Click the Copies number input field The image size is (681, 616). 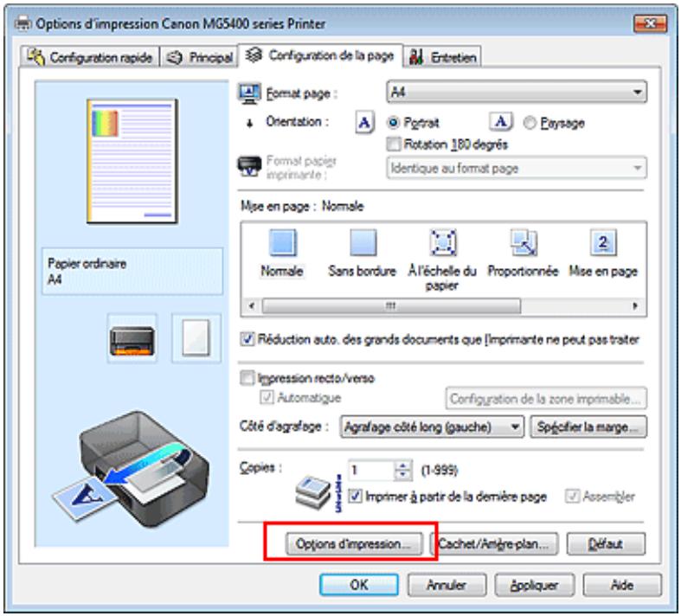pos(371,470)
